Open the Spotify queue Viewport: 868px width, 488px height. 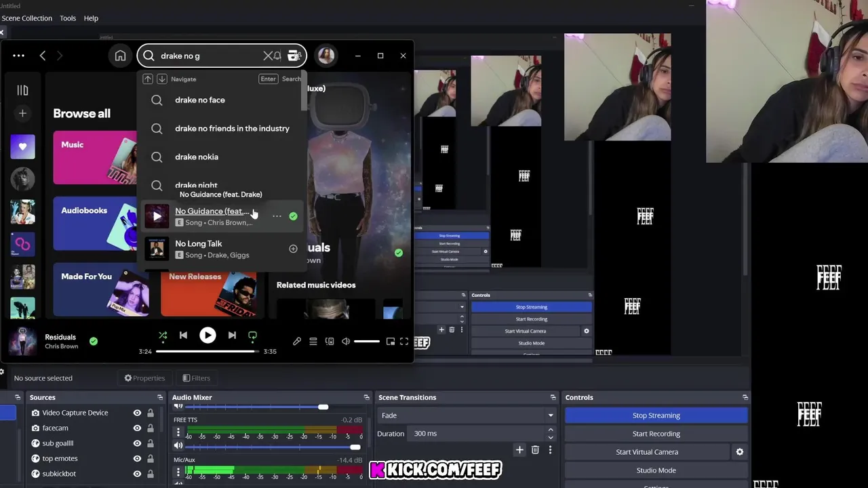point(313,342)
